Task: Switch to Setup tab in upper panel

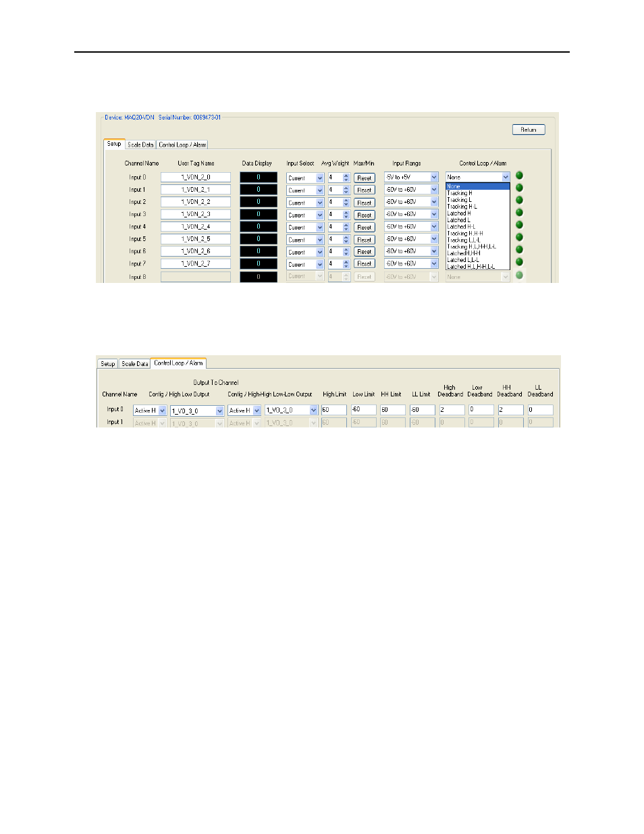Action: [114, 144]
